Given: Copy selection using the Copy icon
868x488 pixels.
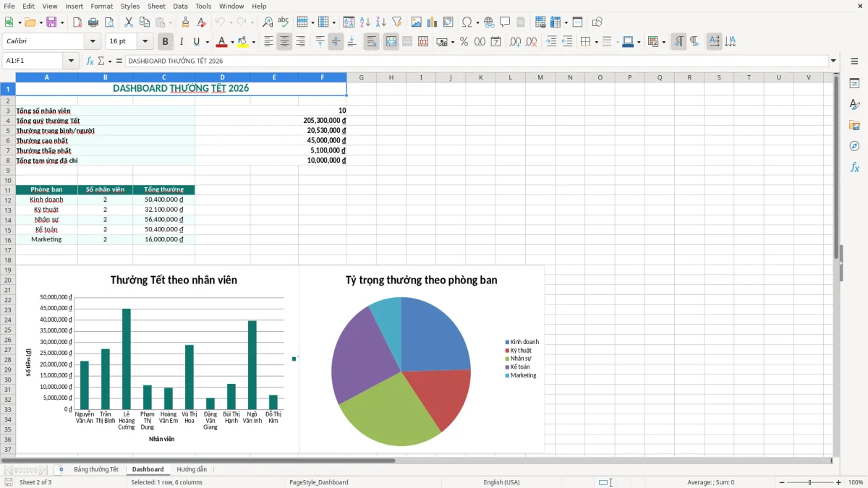Looking at the screenshot, I should point(144,22).
